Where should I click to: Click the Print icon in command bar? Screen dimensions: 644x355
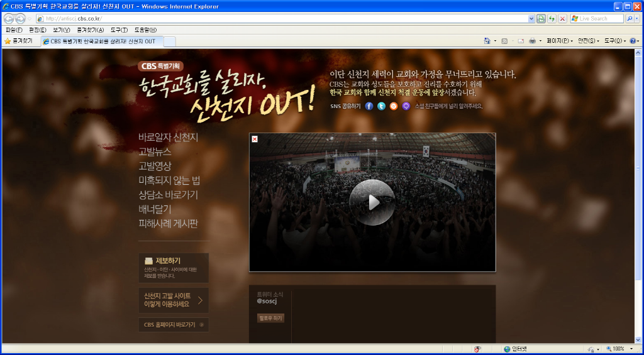(x=532, y=41)
